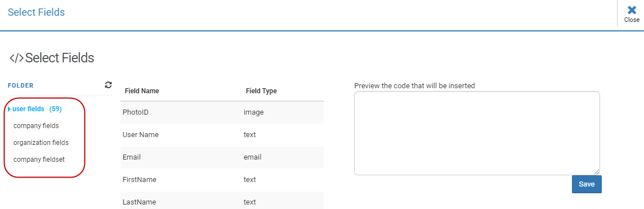This screenshot has height=209, width=644.
Task: Select the user fields folder
Action: tap(28, 109)
